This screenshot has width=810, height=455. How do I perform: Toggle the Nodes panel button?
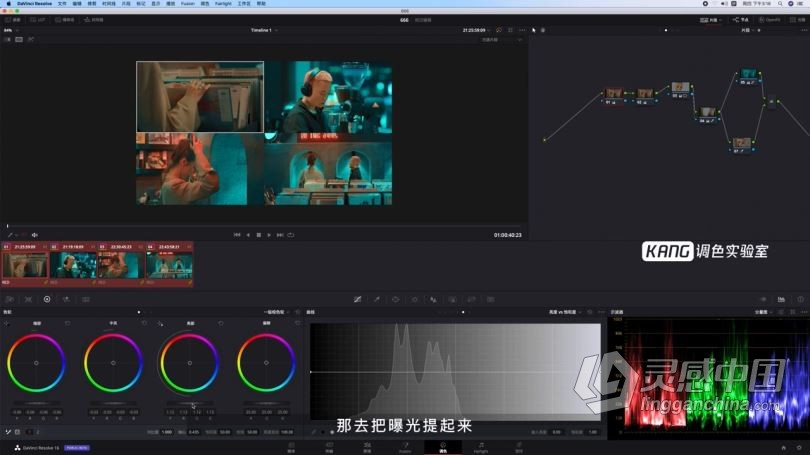(740, 20)
